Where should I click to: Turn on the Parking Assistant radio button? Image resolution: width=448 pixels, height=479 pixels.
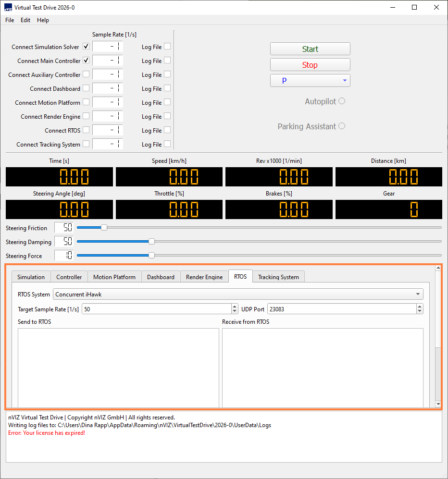coord(342,126)
